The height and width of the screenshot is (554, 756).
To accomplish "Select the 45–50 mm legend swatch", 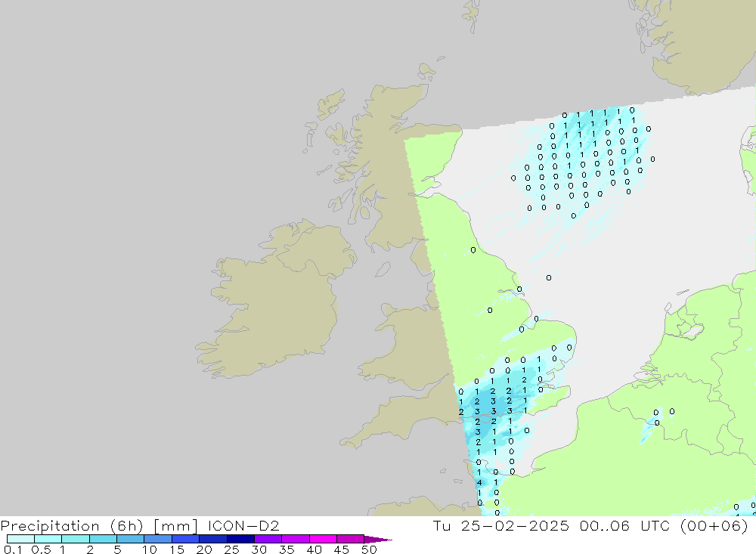I will click(351, 539).
